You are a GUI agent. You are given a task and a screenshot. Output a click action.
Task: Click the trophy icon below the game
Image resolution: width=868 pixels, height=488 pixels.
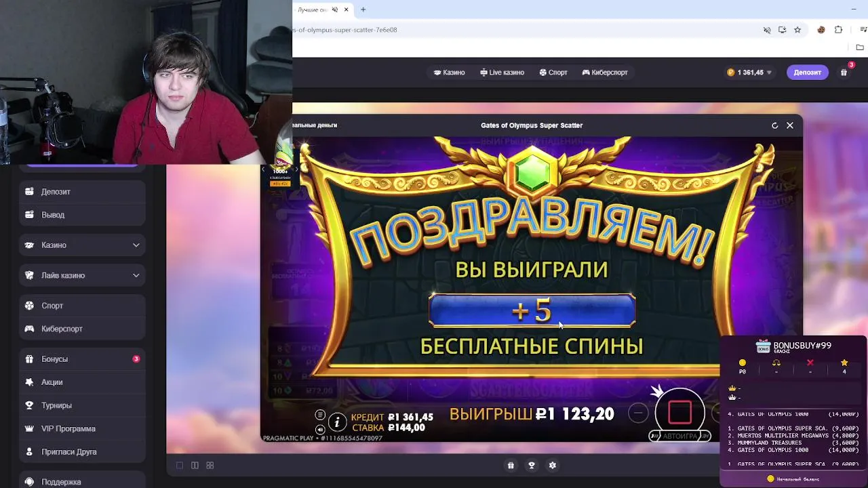tap(532, 465)
